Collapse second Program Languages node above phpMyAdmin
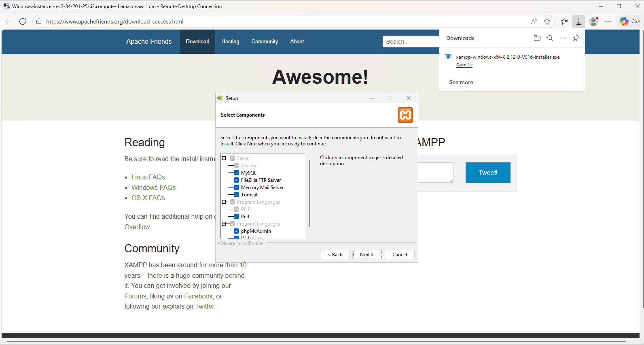 click(x=224, y=224)
